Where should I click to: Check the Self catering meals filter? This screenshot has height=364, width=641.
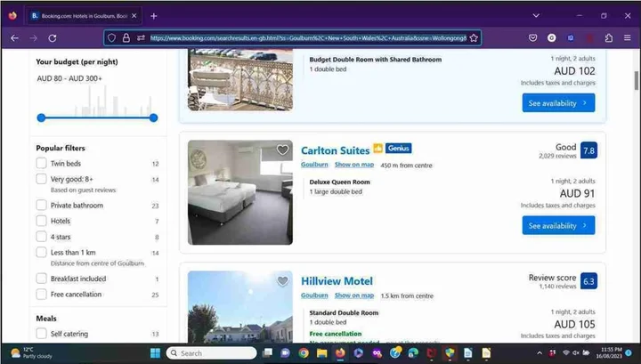point(41,334)
